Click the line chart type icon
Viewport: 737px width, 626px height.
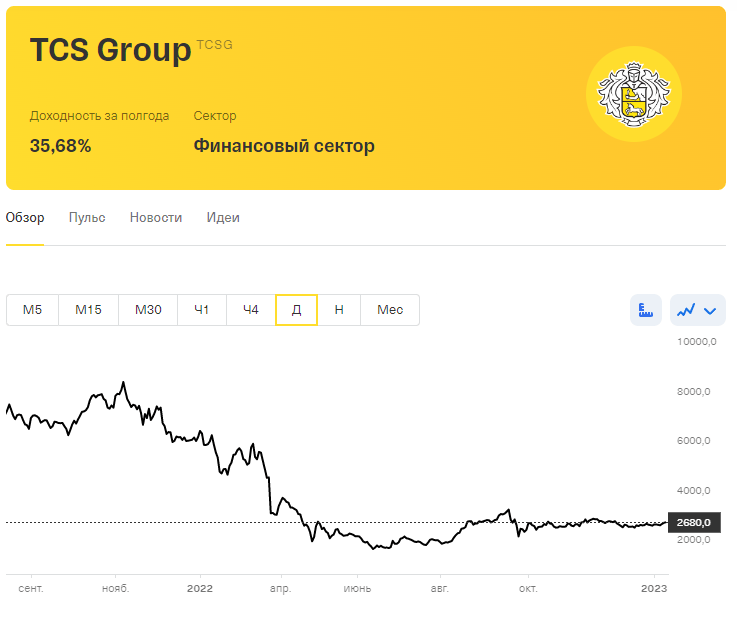[686, 310]
